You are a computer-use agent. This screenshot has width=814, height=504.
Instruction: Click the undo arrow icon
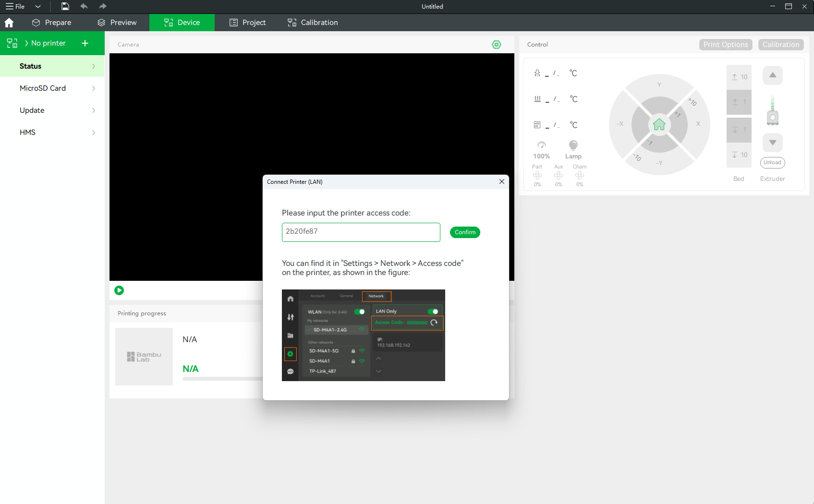pyautogui.click(x=84, y=6)
